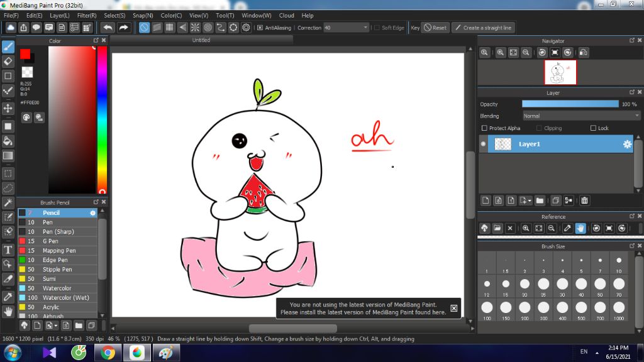Open the Window menu
This screenshot has width=644, height=362.
pos(257,15)
